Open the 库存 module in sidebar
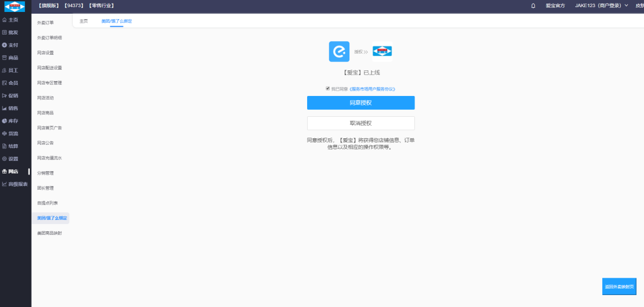The width and height of the screenshot is (644, 307). 10,121
